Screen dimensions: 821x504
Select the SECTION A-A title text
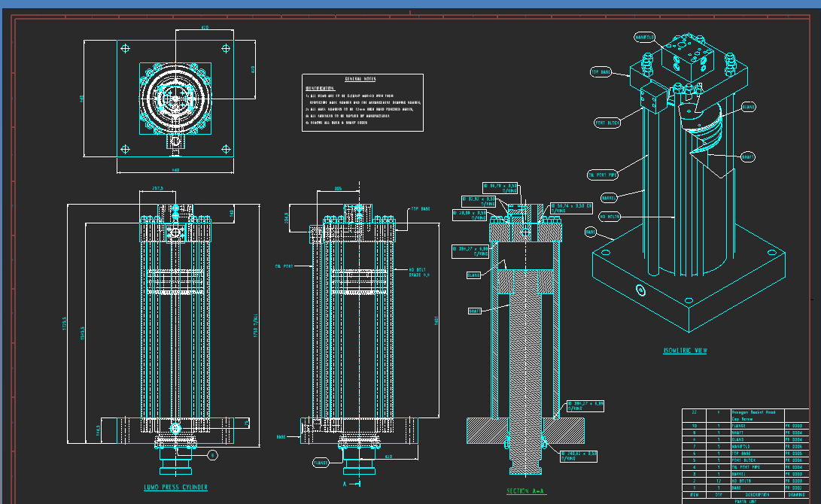[528, 490]
